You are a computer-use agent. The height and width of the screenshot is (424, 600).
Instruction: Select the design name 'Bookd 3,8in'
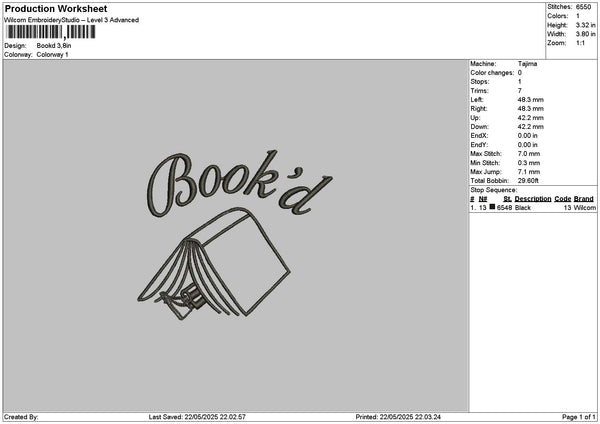pos(54,46)
